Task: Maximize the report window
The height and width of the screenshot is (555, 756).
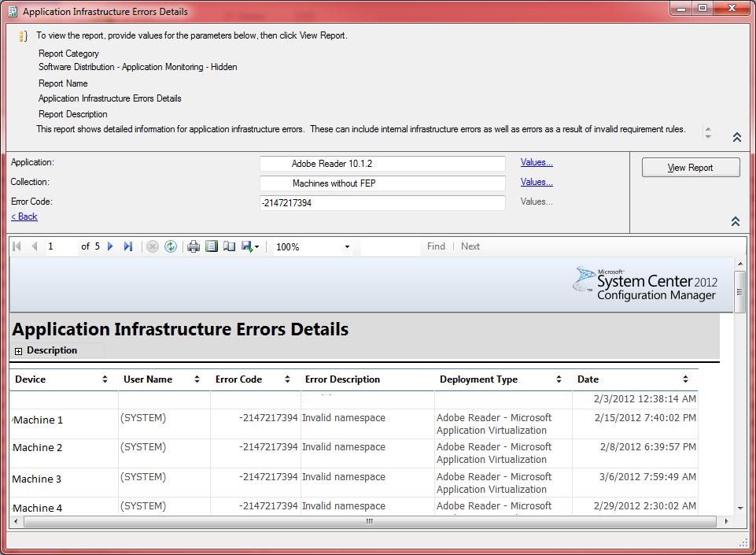Action: pyautogui.click(x=703, y=8)
